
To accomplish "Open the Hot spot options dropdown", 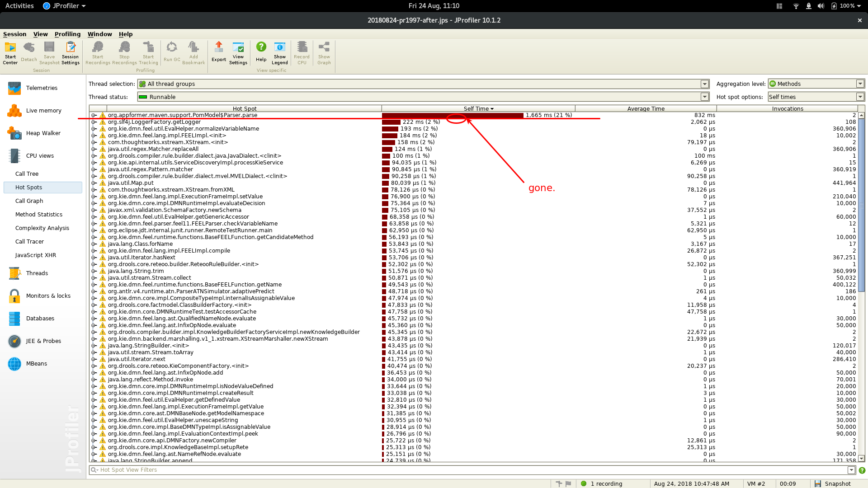I will click(x=860, y=97).
